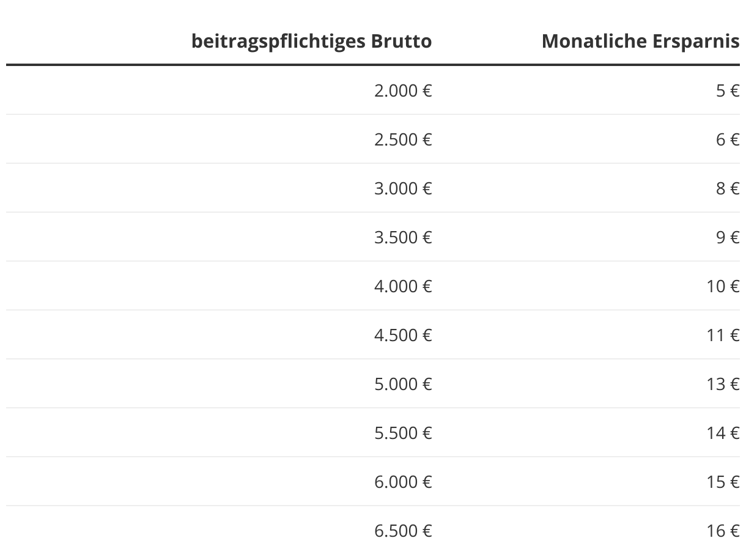Select the 5.000 € gross salary cell
The image size is (746, 560).
pos(403,384)
